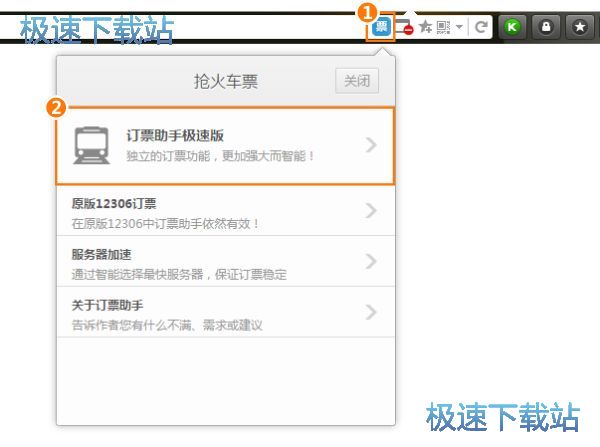Expand chevron for 原版12306订票
600x447 pixels.
pyautogui.click(x=371, y=210)
